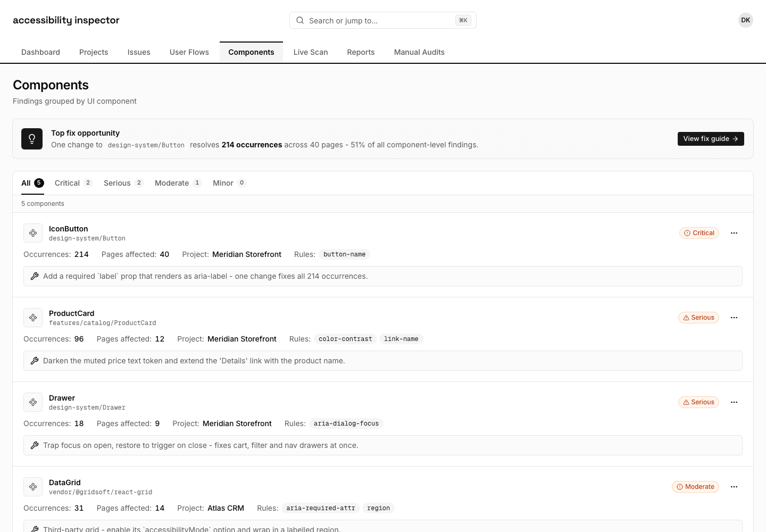Click the aria-dialog-focus rule tag
The width and height of the screenshot is (766, 532).
346,423
